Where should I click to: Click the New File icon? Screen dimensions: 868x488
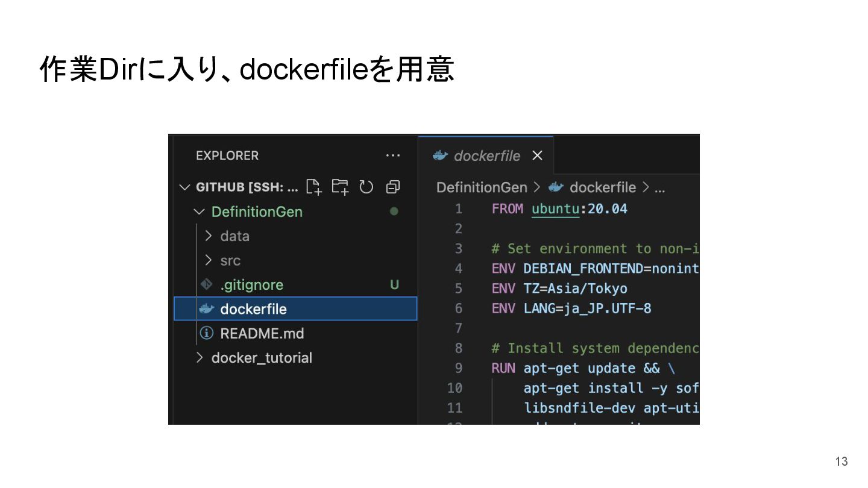(313, 187)
